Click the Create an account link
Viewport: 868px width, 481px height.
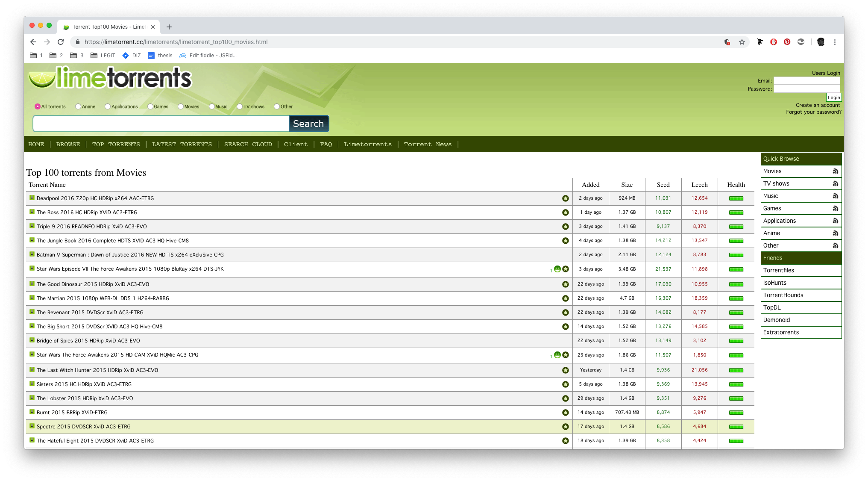tap(818, 105)
